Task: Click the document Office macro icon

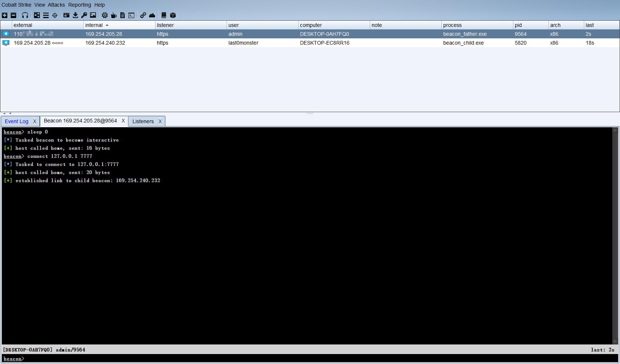Action: (x=123, y=15)
